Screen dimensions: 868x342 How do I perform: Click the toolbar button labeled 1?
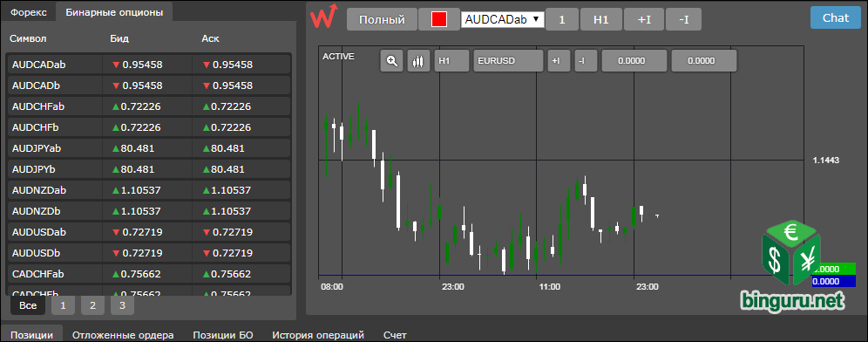(562, 19)
